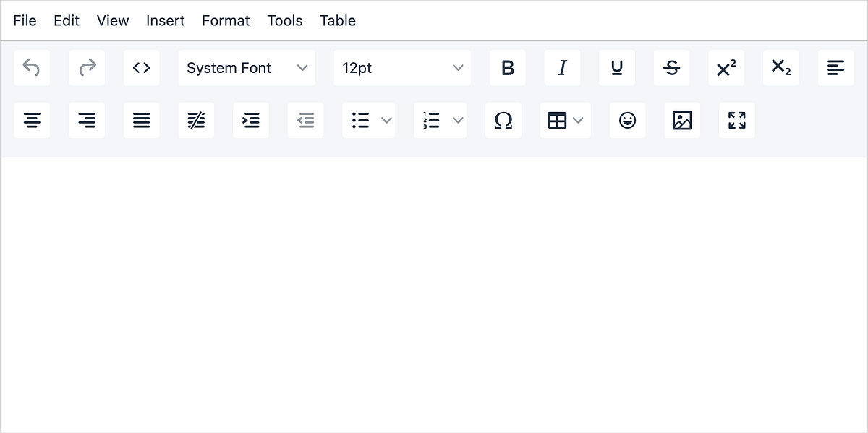Toggle italic formatting
This screenshot has width=868, height=433.
click(562, 67)
